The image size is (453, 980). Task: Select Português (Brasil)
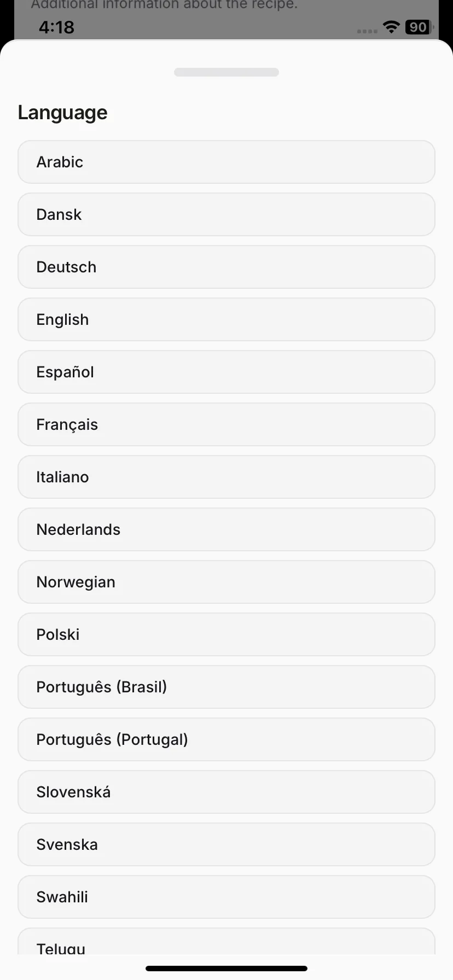226,687
